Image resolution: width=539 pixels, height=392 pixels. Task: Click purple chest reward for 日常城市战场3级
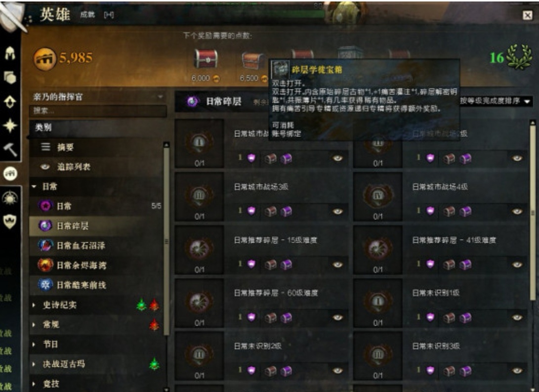[286, 211]
